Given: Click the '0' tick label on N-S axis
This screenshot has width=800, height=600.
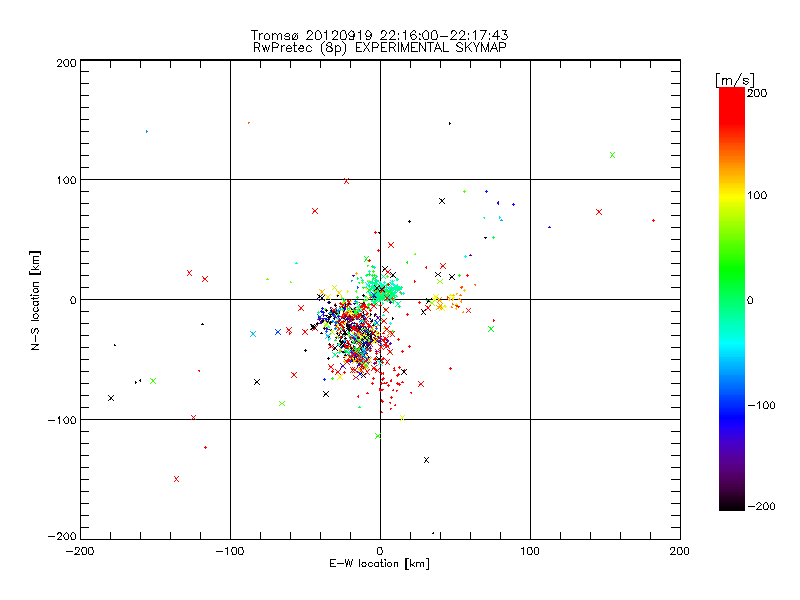Looking at the screenshot, I should [73, 300].
